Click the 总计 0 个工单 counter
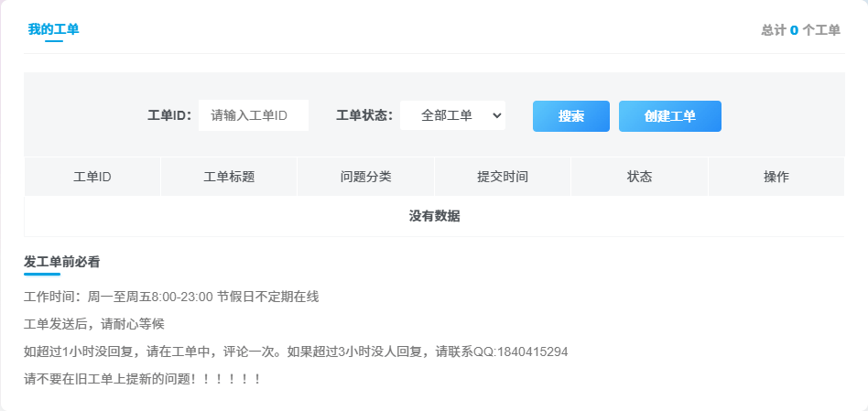 pos(800,30)
